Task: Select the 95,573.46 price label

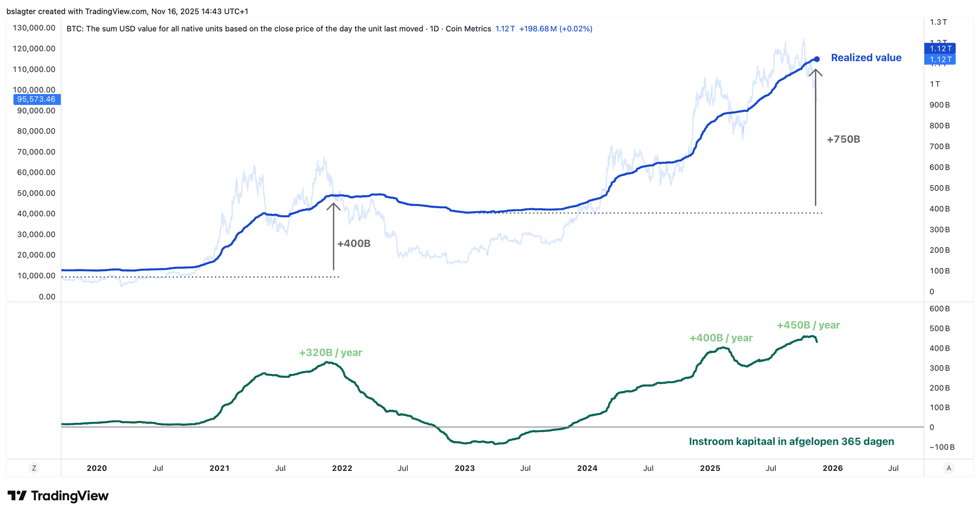Action: point(36,99)
